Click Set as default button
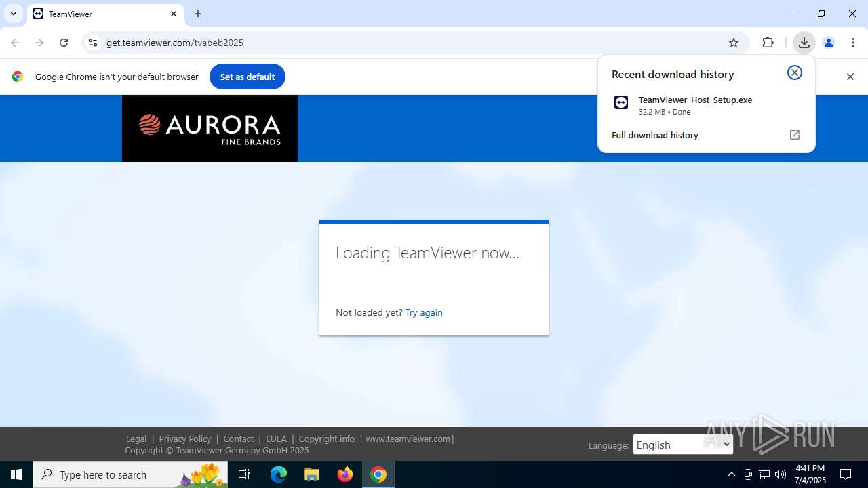868x488 pixels. [248, 77]
